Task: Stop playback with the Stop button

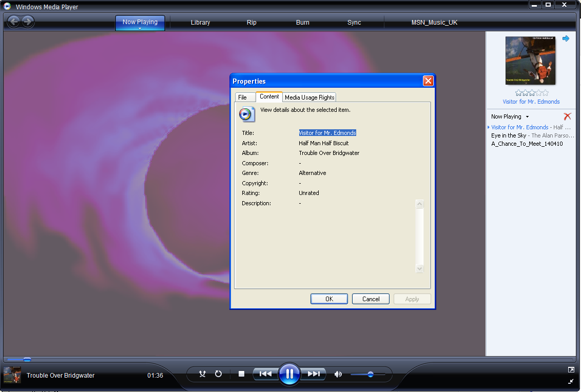Action: [241, 374]
